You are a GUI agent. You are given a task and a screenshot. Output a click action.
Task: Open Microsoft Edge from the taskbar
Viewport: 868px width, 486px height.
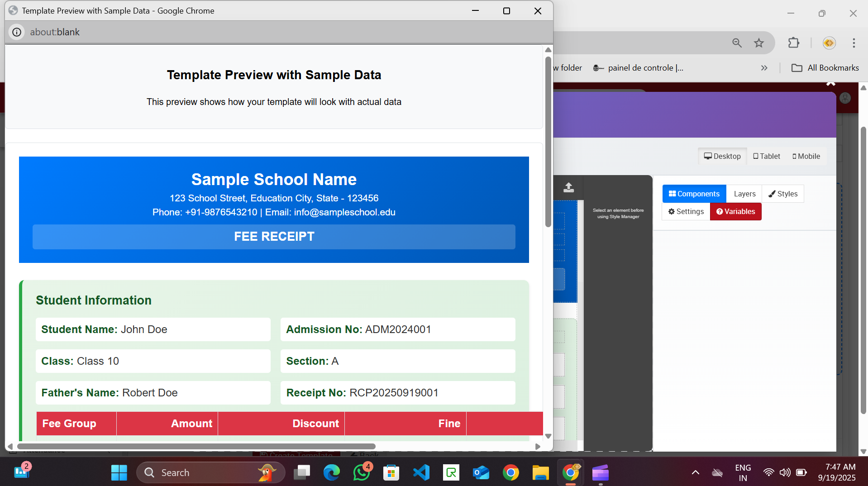331,472
